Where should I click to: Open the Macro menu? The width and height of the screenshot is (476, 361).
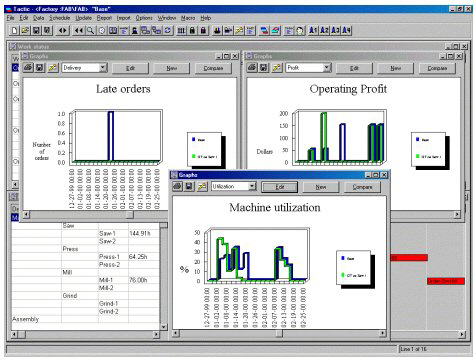pos(188,18)
